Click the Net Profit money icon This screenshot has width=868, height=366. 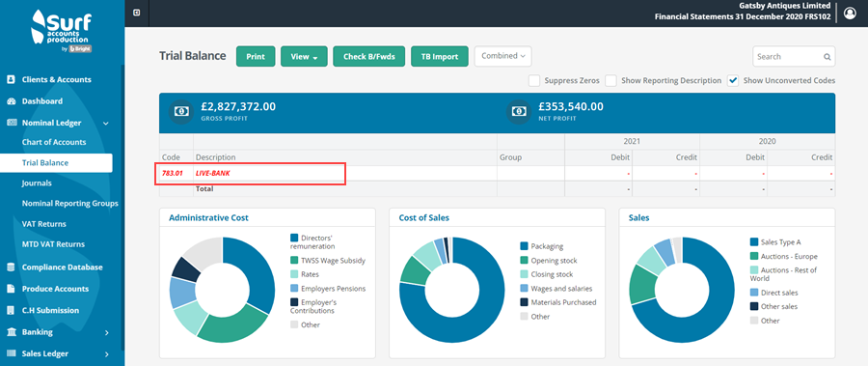[x=519, y=111]
